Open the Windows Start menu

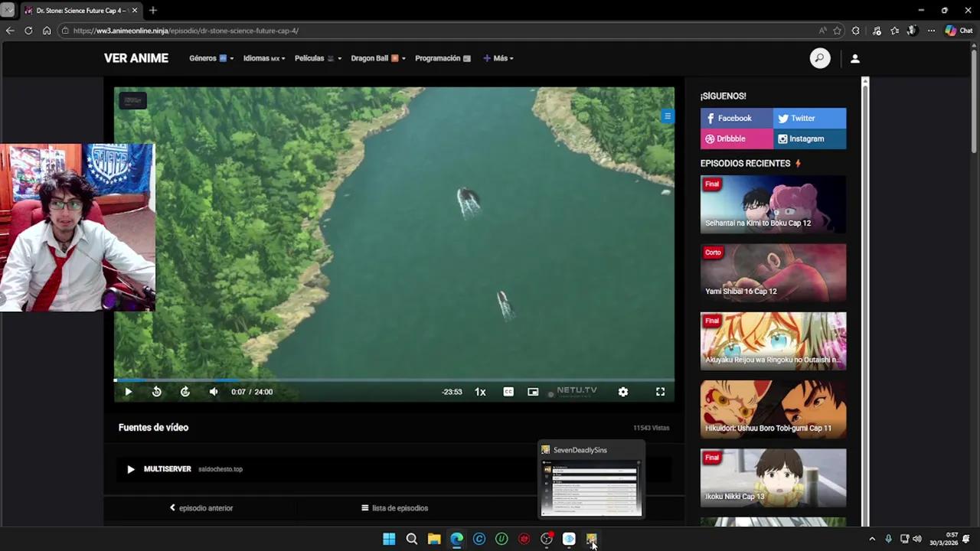389,539
